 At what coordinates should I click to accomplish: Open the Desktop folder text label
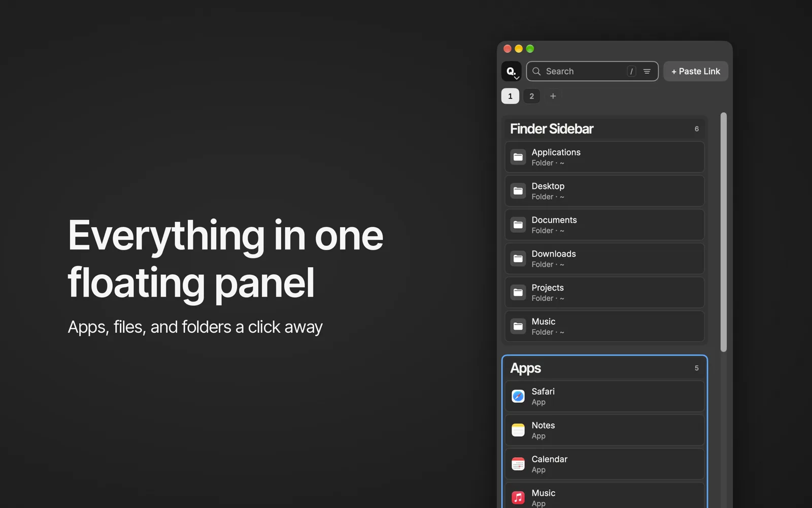pyautogui.click(x=548, y=186)
